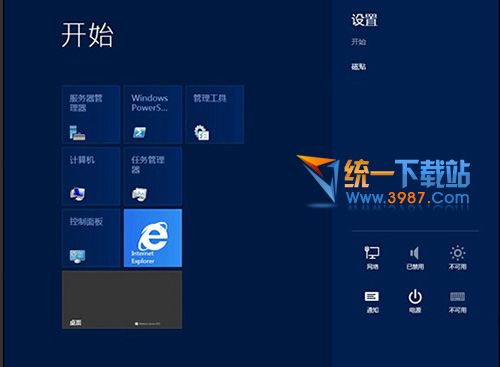Open the 计算机 Computer tile
Screen dimensions: 500x367
click(91, 176)
